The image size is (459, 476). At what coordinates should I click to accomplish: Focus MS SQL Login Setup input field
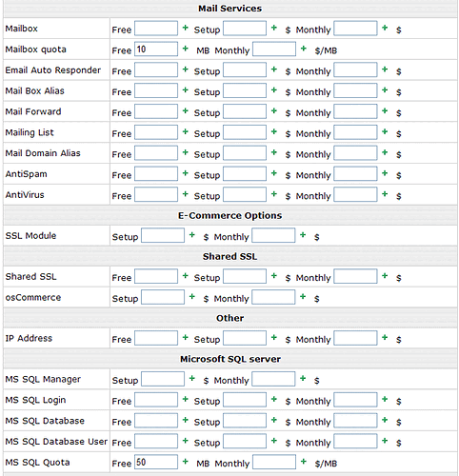coord(245,400)
